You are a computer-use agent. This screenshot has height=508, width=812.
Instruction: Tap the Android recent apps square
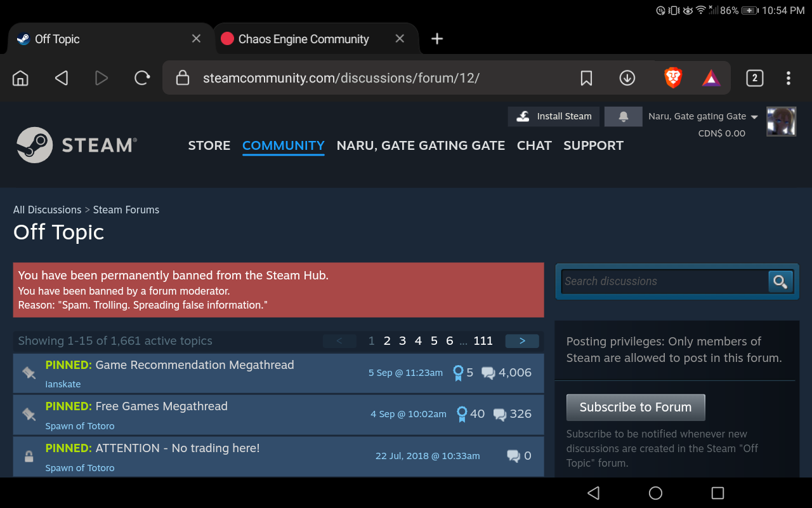717,493
